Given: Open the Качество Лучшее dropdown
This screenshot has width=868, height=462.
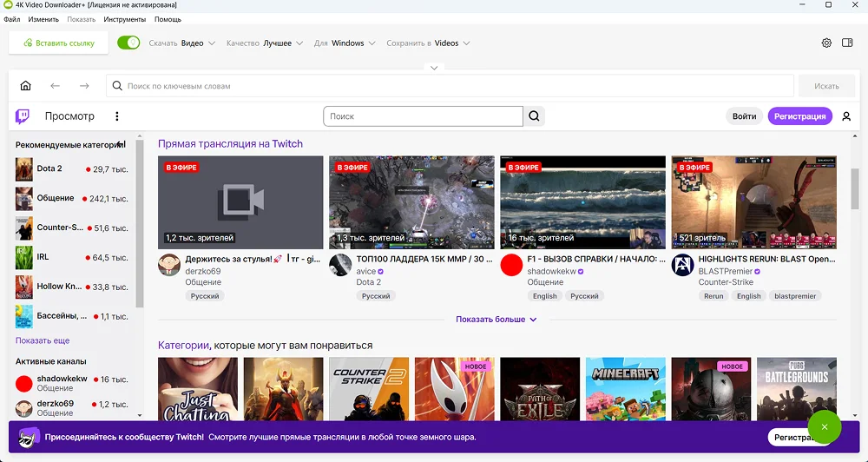Looking at the screenshot, I should (265, 43).
